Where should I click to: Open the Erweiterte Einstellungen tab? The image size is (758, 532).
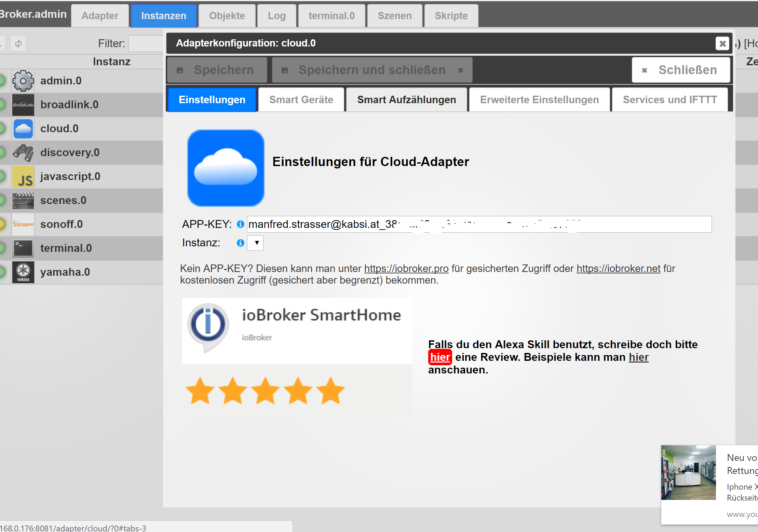tap(539, 100)
